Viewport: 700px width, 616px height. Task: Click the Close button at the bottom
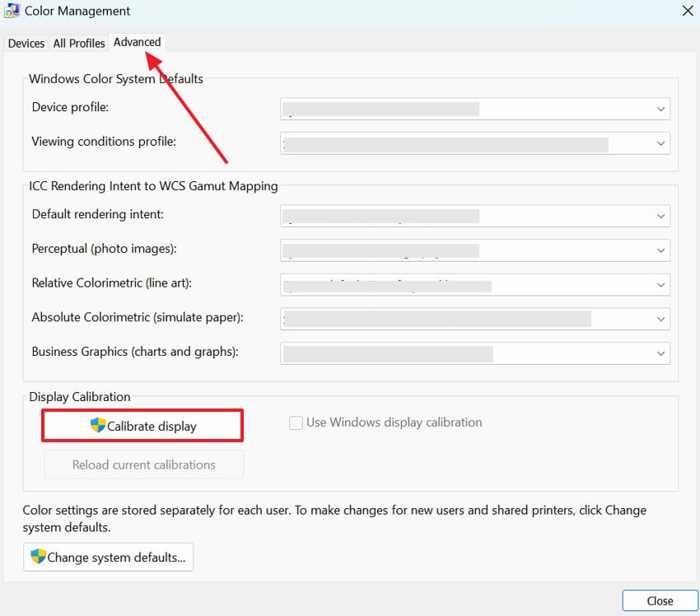pyautogui.click(x=660, y=601)
